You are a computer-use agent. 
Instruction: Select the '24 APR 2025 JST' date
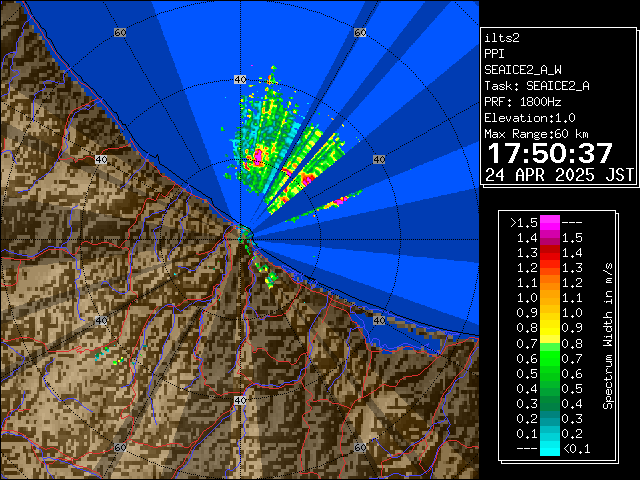[559, 175]
